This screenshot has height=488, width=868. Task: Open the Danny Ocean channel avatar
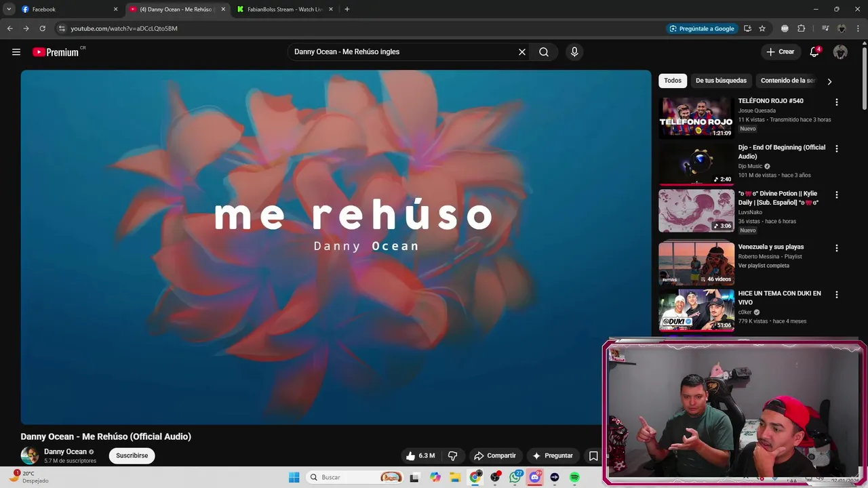[30, 455]
